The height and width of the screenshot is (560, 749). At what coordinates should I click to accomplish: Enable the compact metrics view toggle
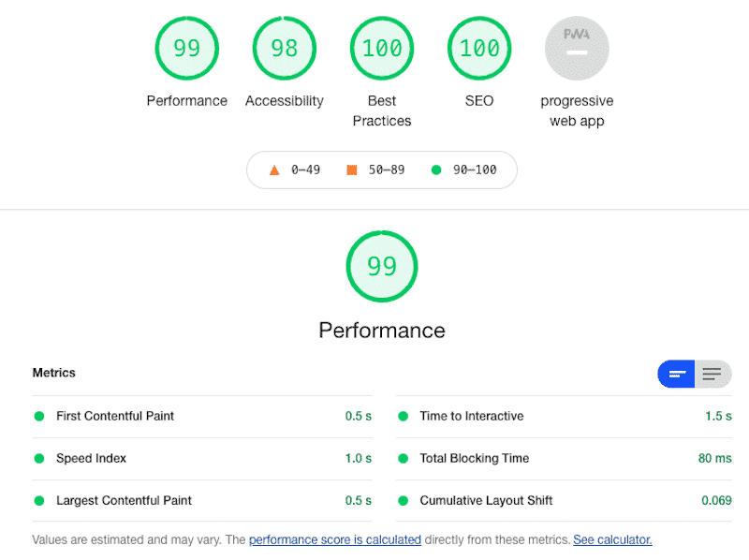coord(676,374)
